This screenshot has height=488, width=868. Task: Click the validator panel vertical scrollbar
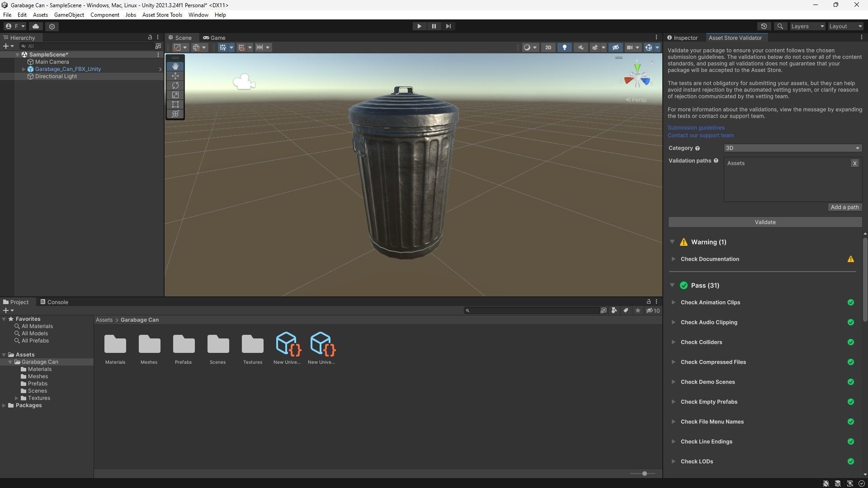pyautogui.click(x=865, y=279)
